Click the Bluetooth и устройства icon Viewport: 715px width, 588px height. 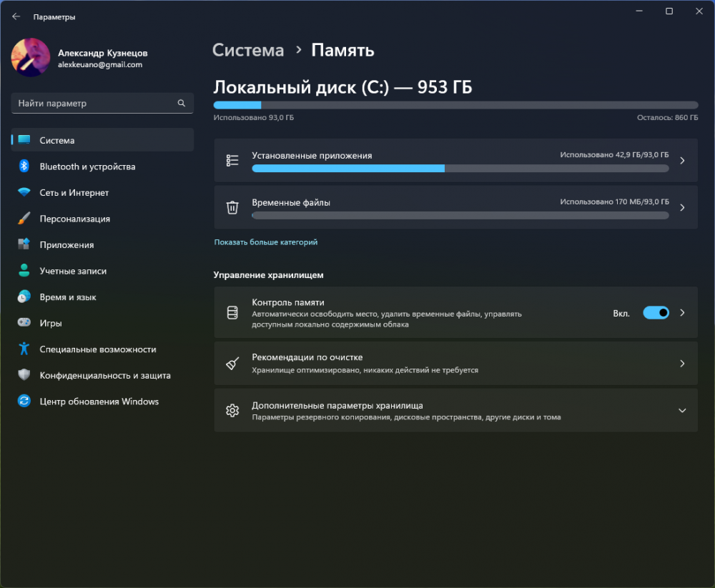pyautogui.click(x=24, y=166)
